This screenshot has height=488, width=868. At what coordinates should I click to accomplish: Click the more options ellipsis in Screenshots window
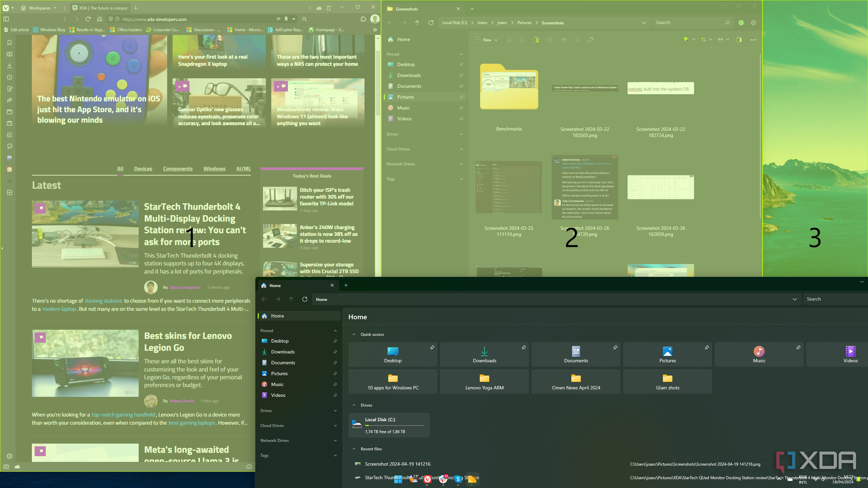pos(753,40)
